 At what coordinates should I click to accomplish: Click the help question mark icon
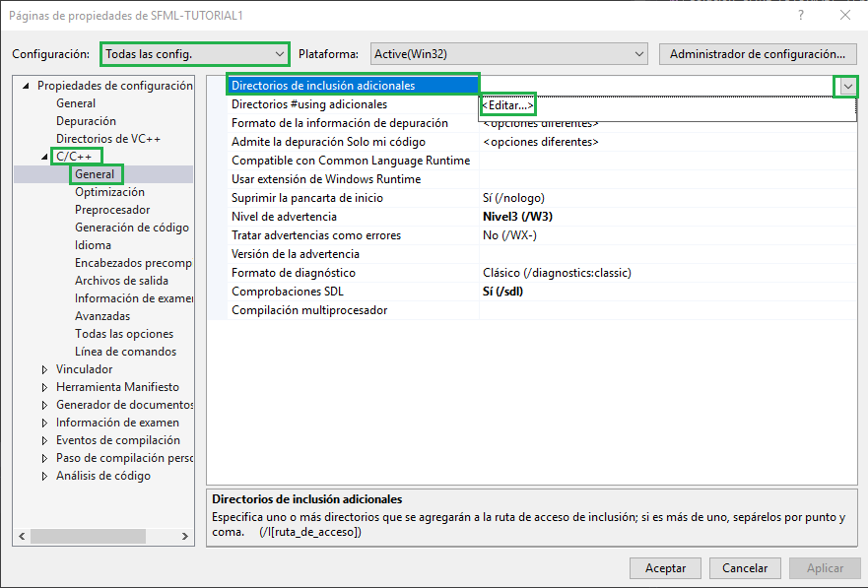coord(799,16)
